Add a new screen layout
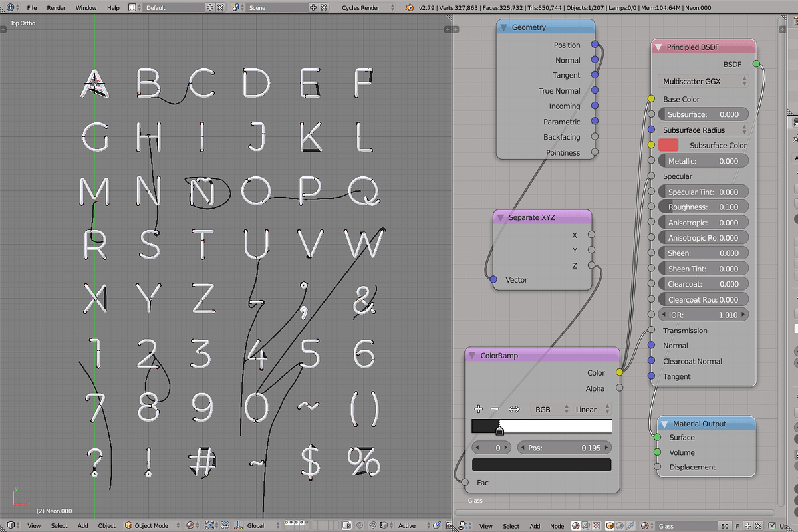 (x=211, y=7)
